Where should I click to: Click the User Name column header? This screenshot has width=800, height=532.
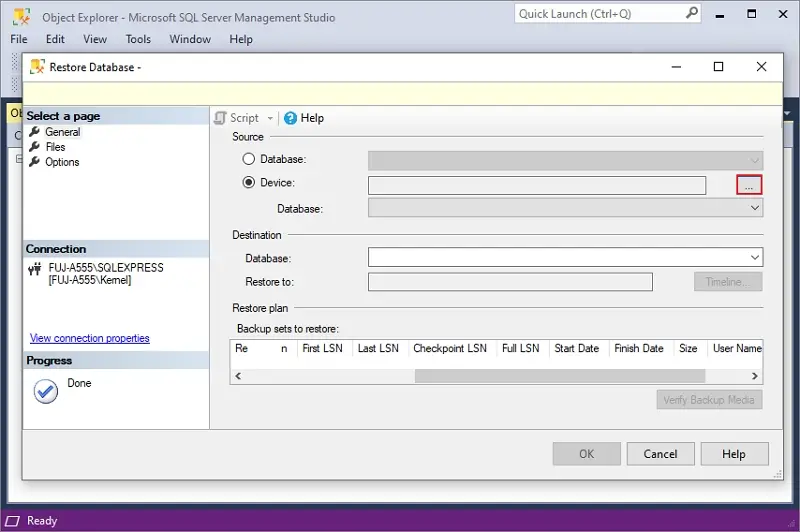pos(736,348)
